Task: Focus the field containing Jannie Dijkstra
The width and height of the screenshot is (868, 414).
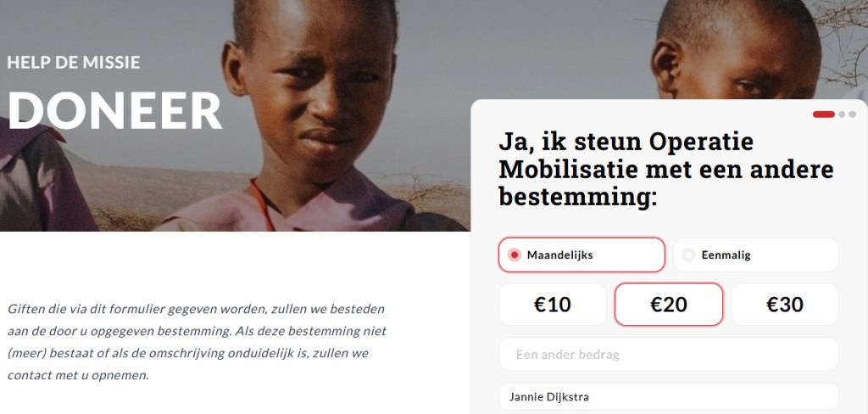Action: click(x=669, y=397)
